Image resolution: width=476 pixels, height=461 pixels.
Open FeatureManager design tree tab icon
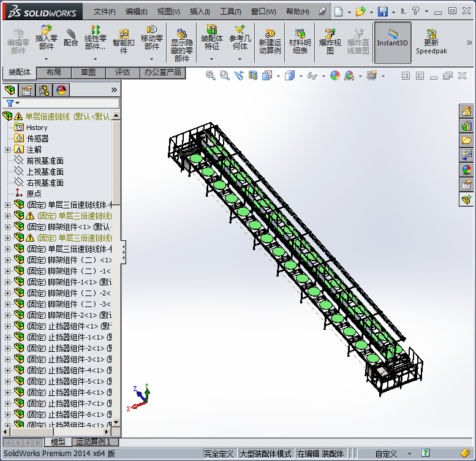pos(10,90)
